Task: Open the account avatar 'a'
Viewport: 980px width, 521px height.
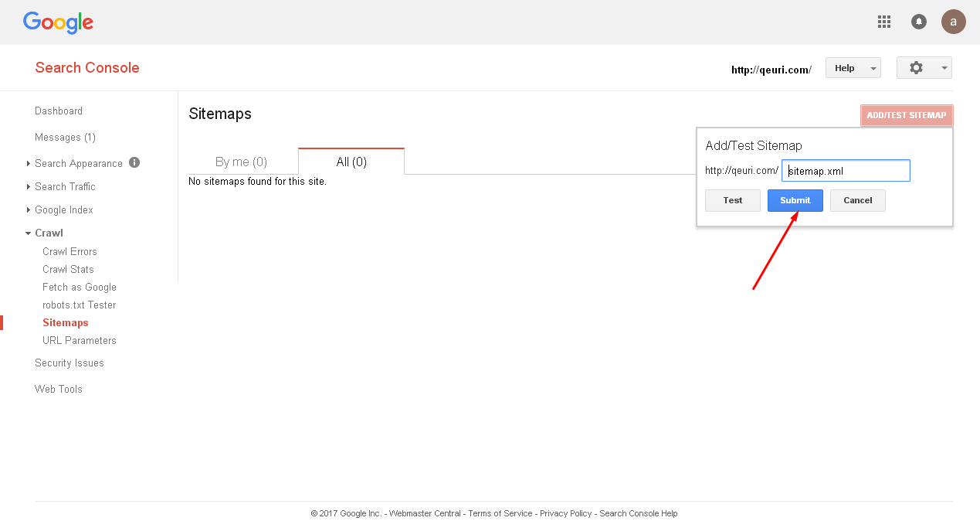Action: (954, 22)
